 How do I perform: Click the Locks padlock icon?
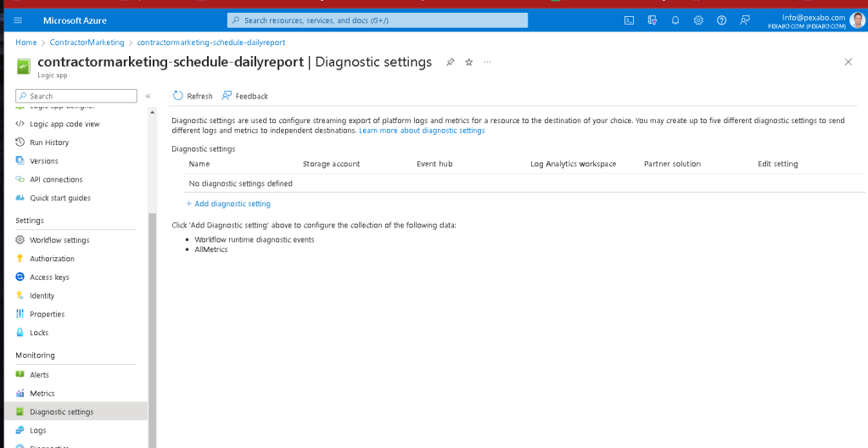pos(20,333)
